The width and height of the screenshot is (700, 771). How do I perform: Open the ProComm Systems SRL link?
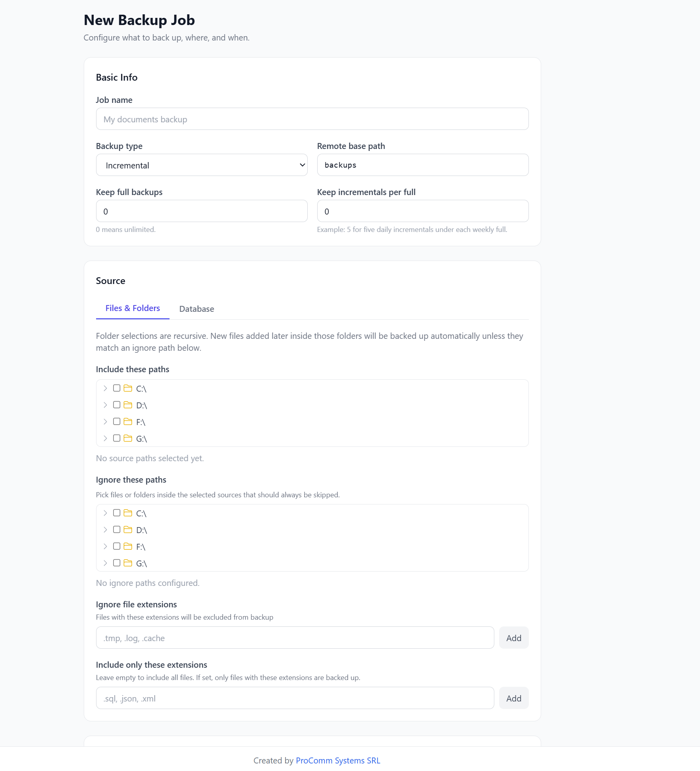click(338, 760)
